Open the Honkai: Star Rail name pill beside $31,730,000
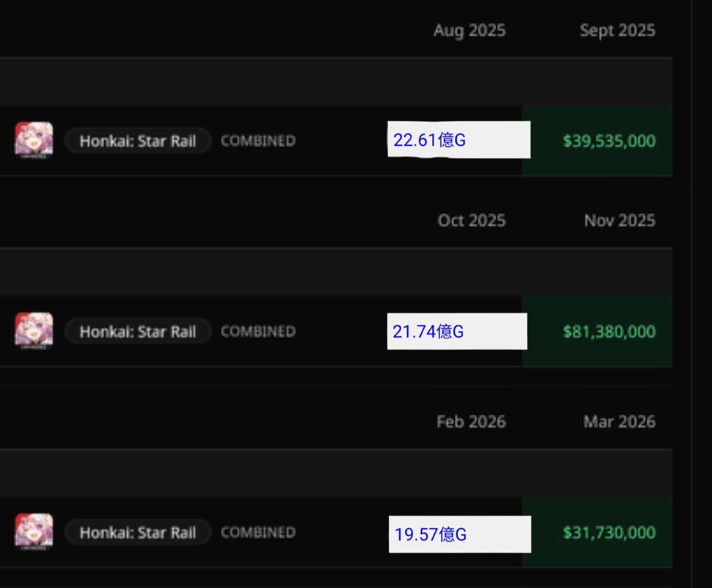 pos(138,533)
